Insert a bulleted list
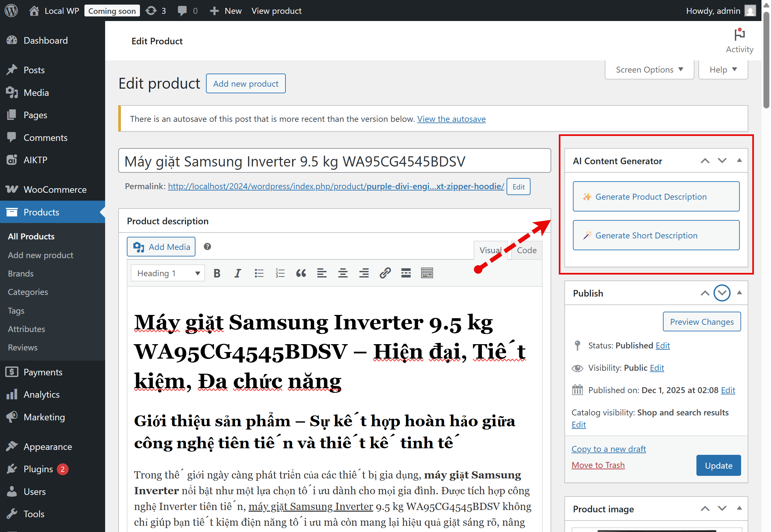The image size is (771, 532). (259, 273)
